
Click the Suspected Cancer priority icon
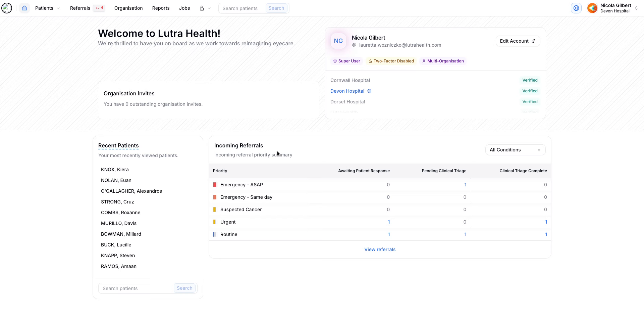[x=215, y=210]
